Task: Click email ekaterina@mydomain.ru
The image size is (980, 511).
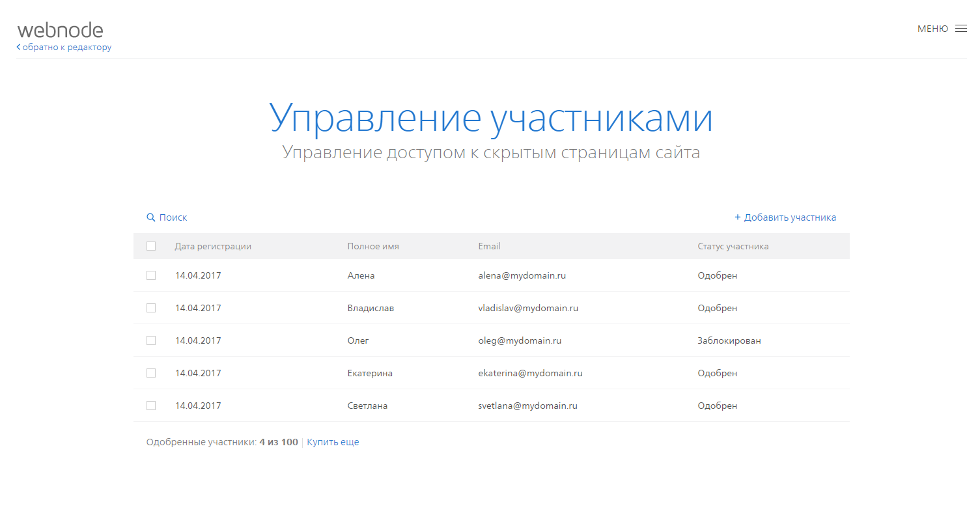Action: [530, 373]
